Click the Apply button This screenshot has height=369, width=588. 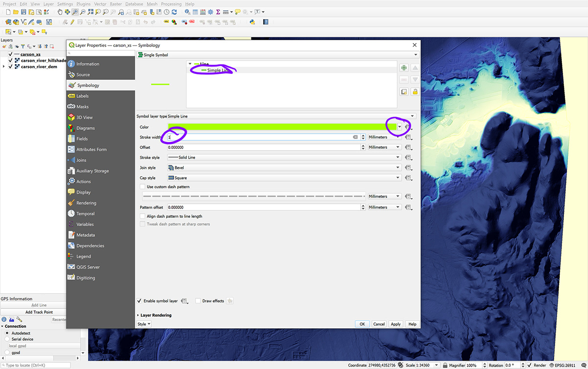(395, 324)
